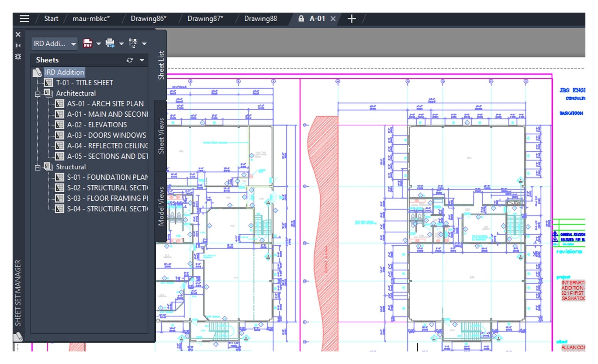Switch to the Start tab
This screenshot has height=364, width=598.
pos(51,18)
